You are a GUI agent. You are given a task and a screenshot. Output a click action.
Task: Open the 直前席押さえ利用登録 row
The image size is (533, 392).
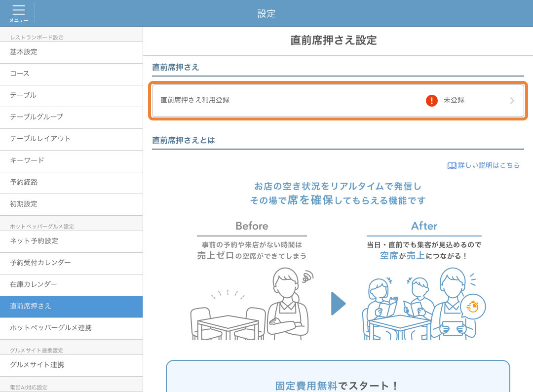(x=338, y=101)
